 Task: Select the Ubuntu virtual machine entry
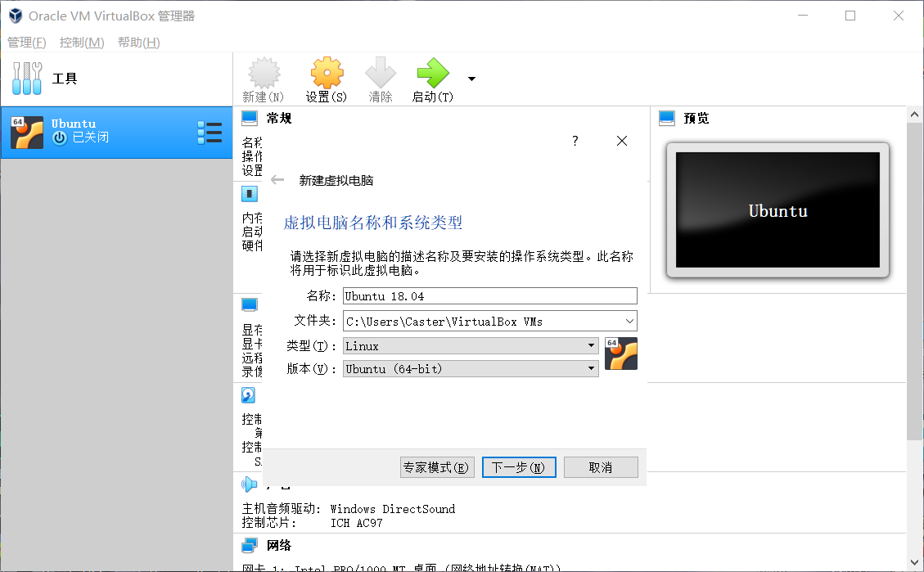tap(117, 133)
